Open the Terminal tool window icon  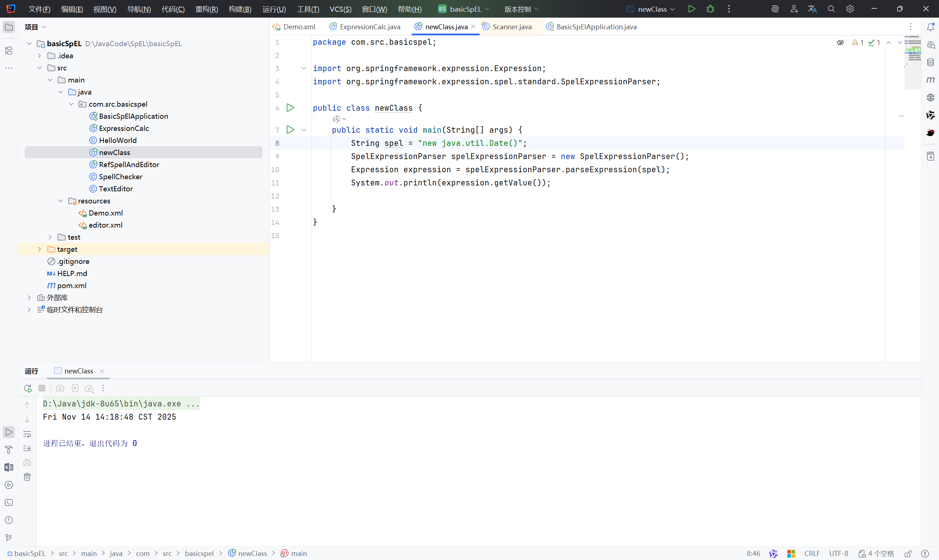[9, 502]
